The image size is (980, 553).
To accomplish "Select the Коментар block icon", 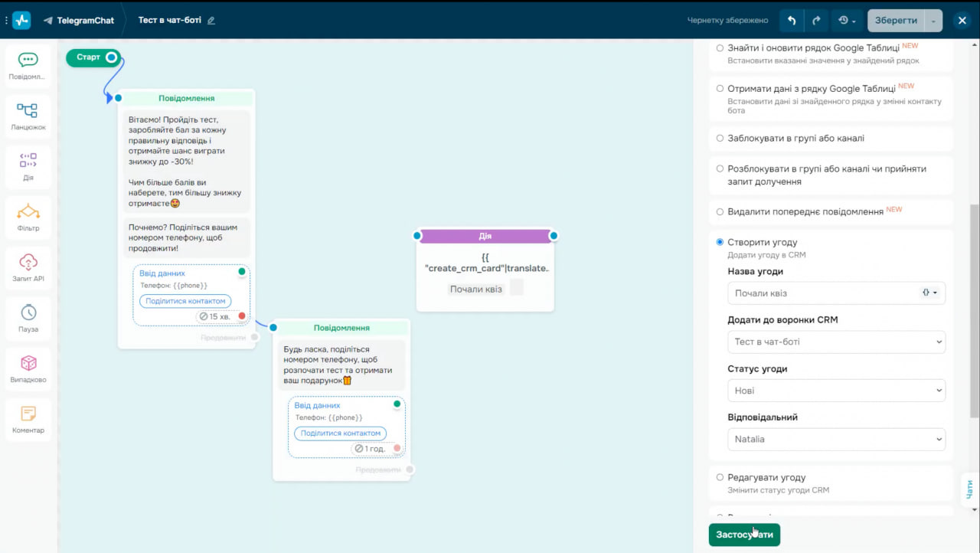I will [28, 420].
